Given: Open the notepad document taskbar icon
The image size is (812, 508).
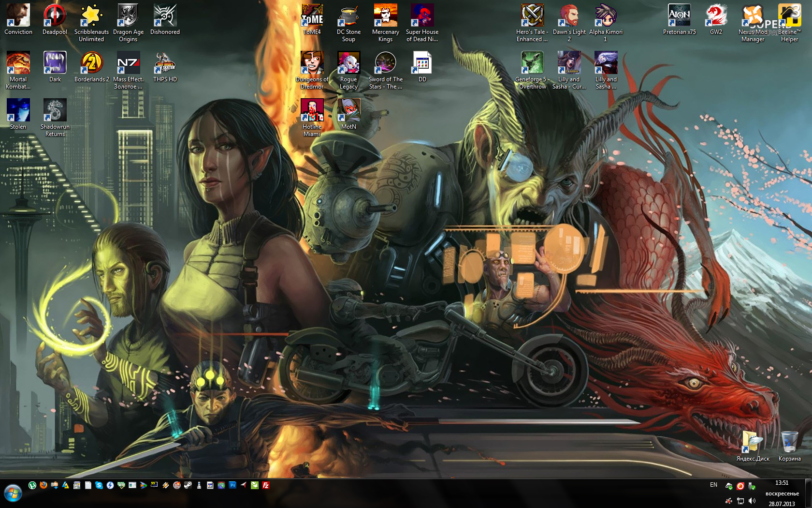Looking at the screenshot, I should (88, 485).
